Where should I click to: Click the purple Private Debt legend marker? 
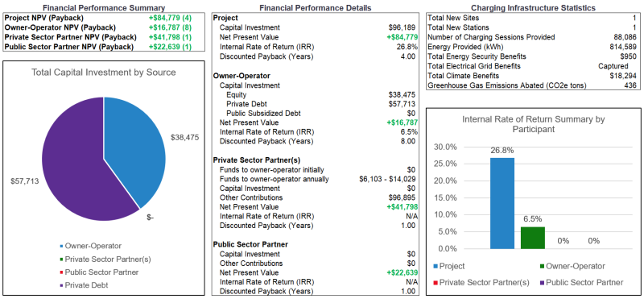click(x=62, y=285)
